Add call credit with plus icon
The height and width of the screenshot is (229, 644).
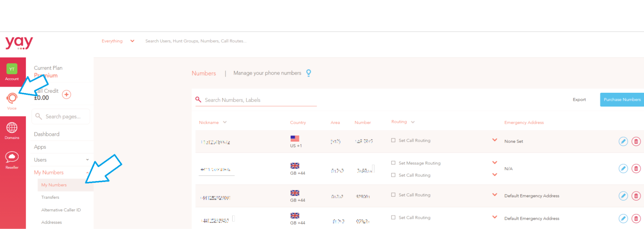67,94
